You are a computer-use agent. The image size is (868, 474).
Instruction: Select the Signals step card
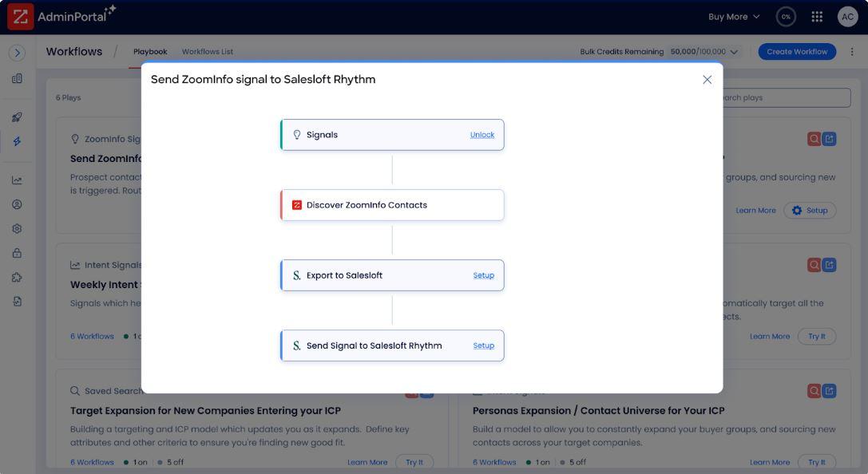point(392,135)
